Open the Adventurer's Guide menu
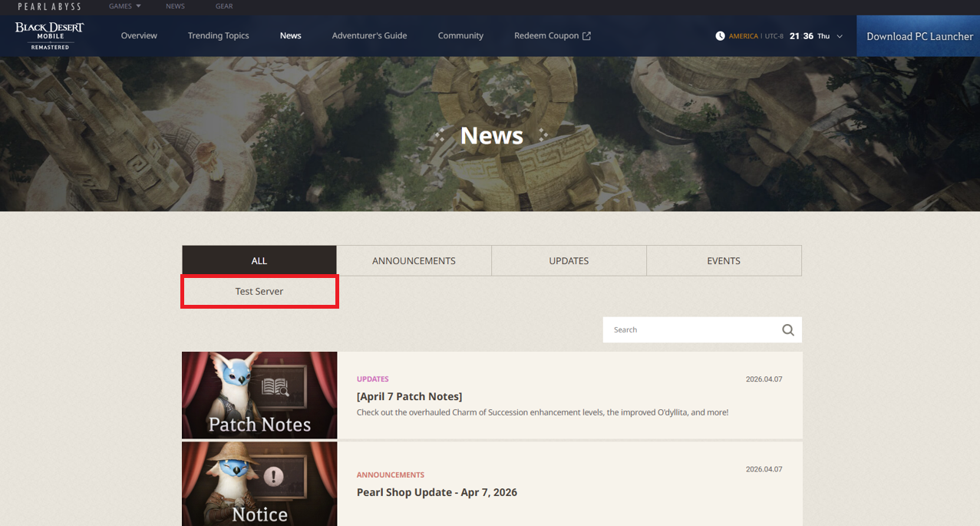Screen dimensions: 980x526 point(369,36)
